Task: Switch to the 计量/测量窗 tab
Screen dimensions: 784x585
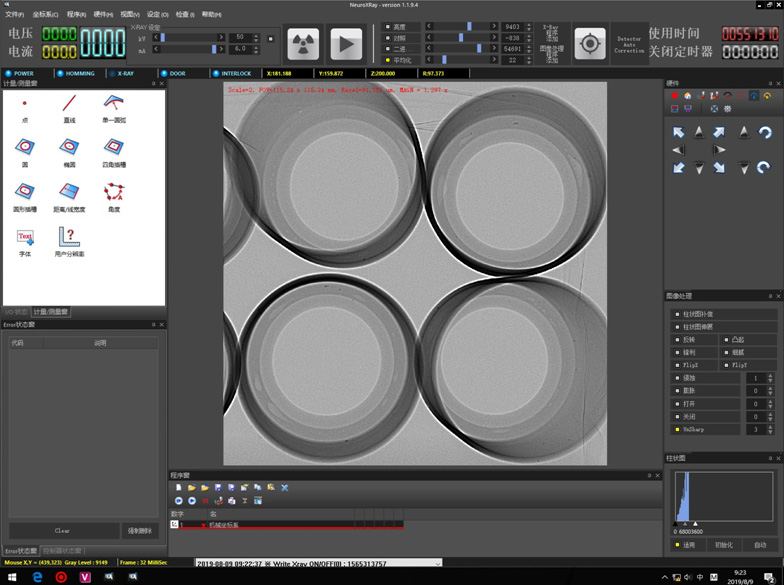Action: coord(51,312)
